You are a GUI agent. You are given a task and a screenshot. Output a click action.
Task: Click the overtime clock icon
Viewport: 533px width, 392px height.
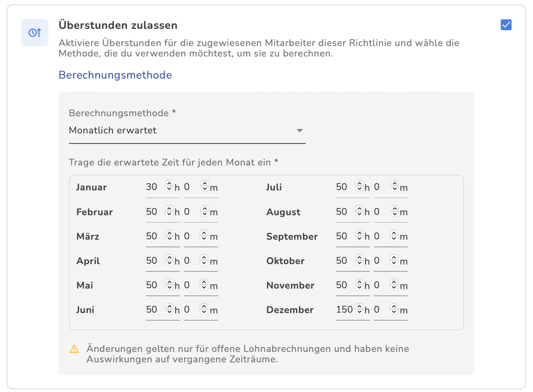point(35,32)
